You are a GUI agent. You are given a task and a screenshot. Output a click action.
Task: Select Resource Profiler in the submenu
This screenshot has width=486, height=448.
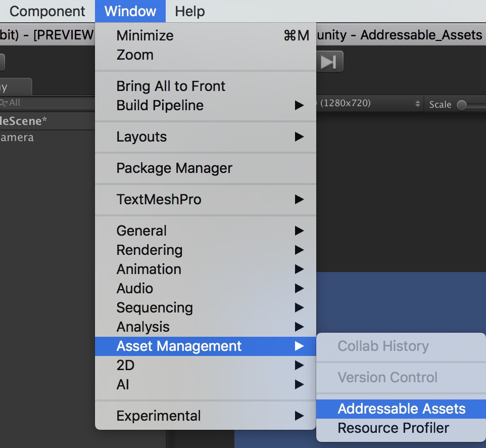click(393, 428)
